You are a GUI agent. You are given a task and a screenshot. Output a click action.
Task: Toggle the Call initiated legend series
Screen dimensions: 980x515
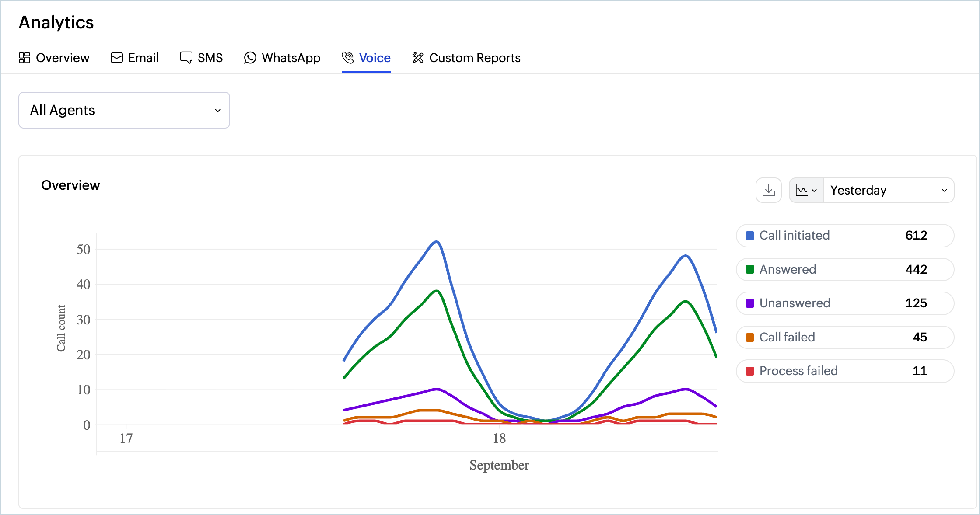[845, 236]
